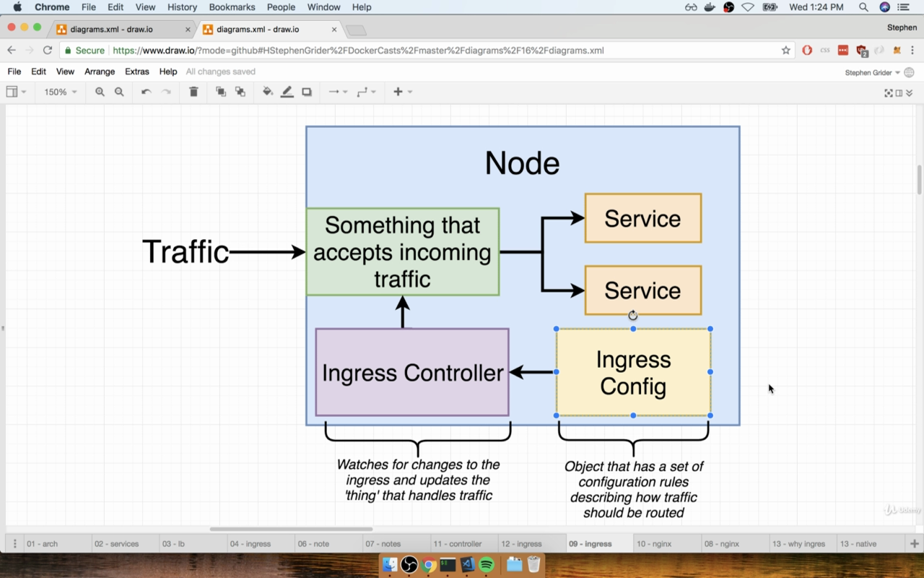
Task: Open the waypoints style dropdown
Action: click(367, 92)
